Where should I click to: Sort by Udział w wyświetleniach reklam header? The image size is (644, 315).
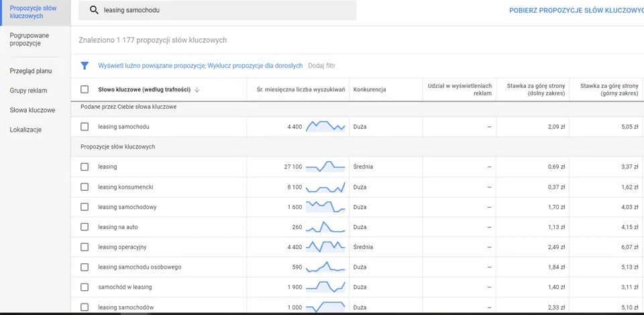[460, 89]
